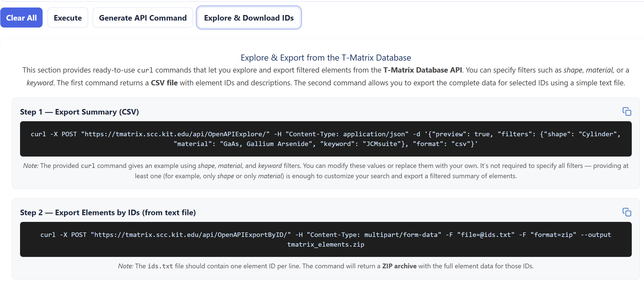The image size is (644, 285).
Task: Select the Step 1 — Export Summary heading
Action: [79, 112]
